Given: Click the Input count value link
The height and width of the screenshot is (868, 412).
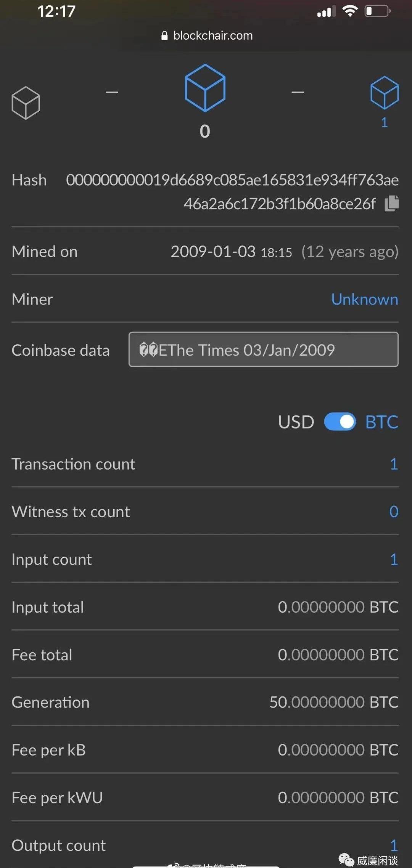Looking at the screenshot, I should (x=394, y=559).
